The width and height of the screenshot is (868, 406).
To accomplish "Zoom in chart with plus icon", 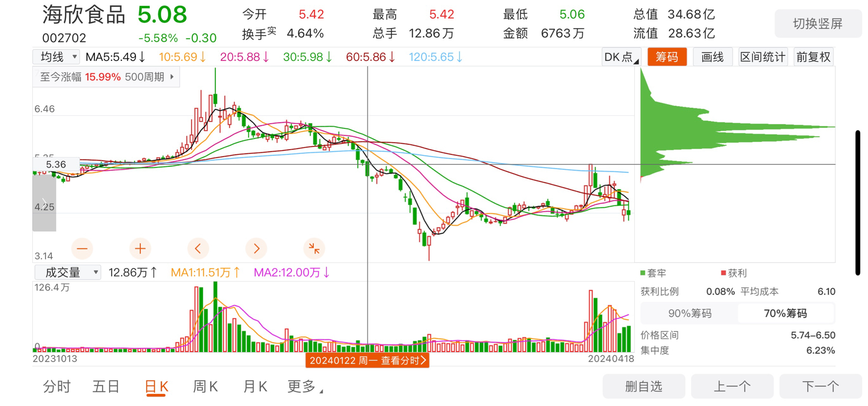I will click(140, 248).
